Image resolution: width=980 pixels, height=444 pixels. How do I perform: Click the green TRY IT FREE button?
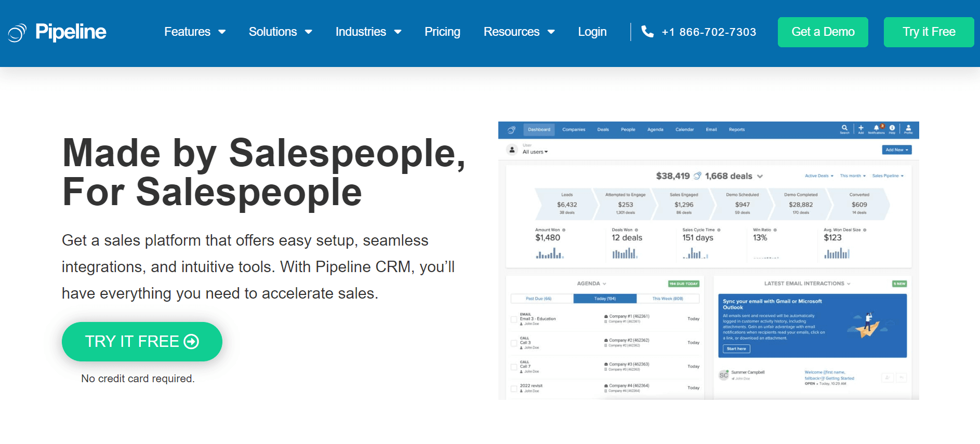coord(142,342)
